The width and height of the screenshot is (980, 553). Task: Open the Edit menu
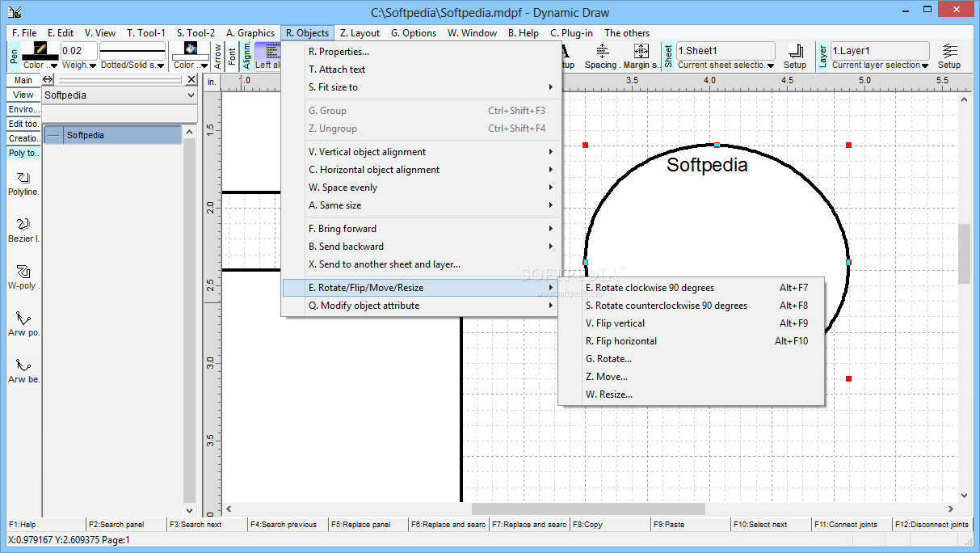pos(61,33)
